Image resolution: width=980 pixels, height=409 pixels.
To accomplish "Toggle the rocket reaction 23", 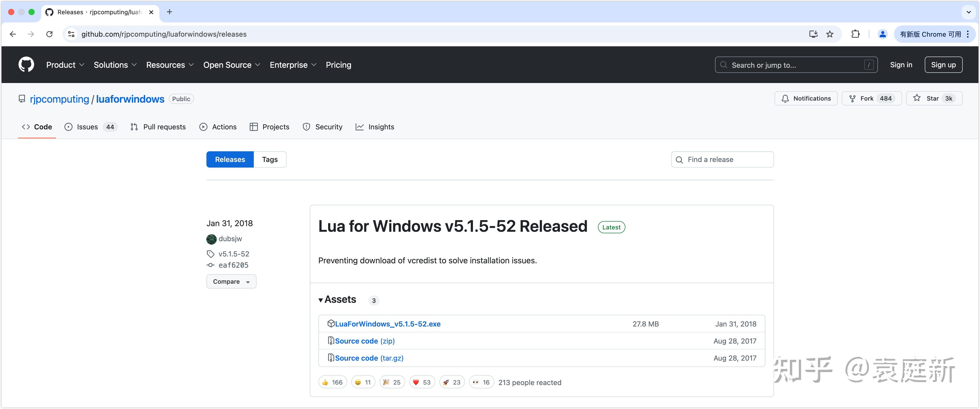I will 452,382.
